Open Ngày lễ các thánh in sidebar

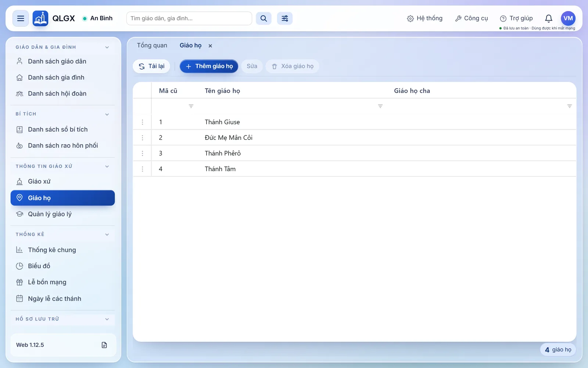pyautogui.click(x=63, y=299)
